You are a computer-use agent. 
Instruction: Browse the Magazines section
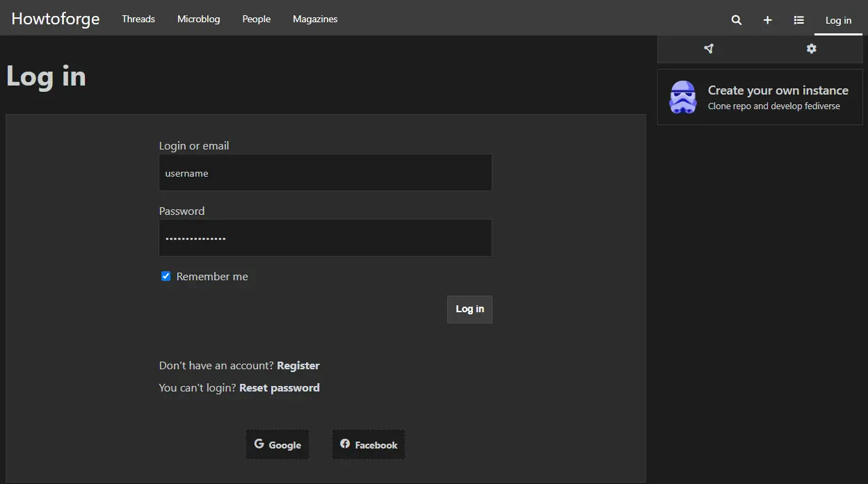pos(314,19)
